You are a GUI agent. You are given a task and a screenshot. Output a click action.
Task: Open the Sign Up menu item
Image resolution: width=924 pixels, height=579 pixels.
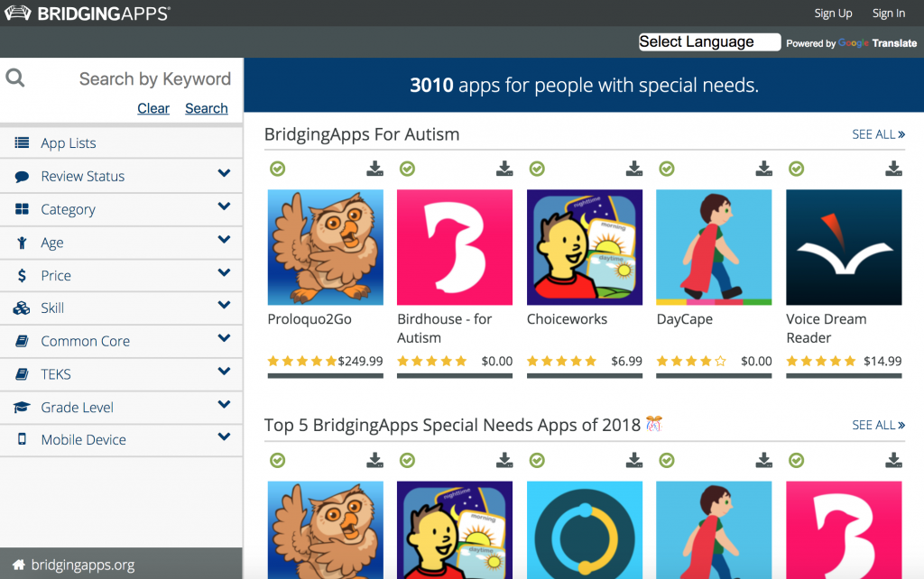click(x=833, y=13)
